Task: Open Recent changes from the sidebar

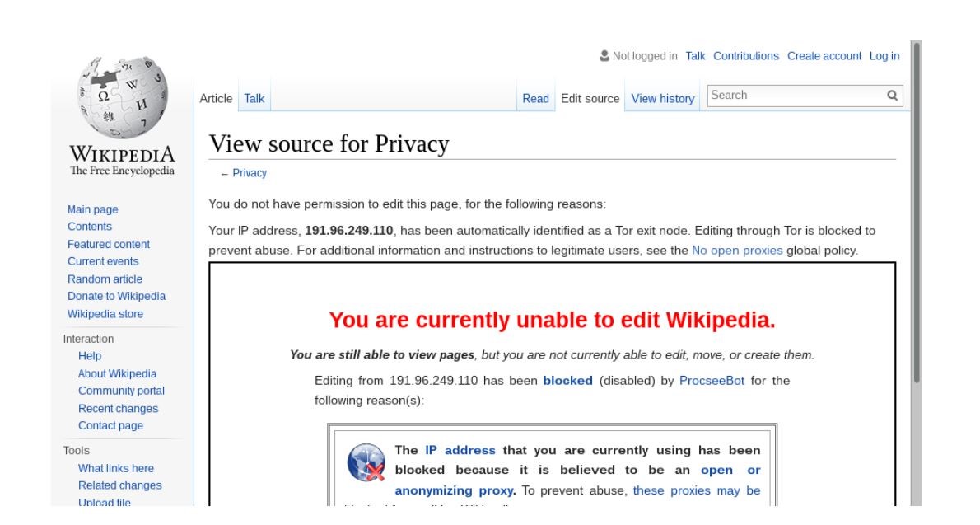Action: pos(118,409)
